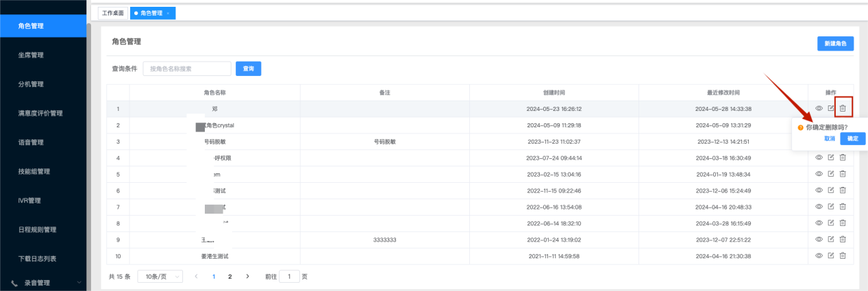Click modified time 2023-12-13 14:21:51
The height and width of the screenshot is (291, 868).
coord(723,142)
